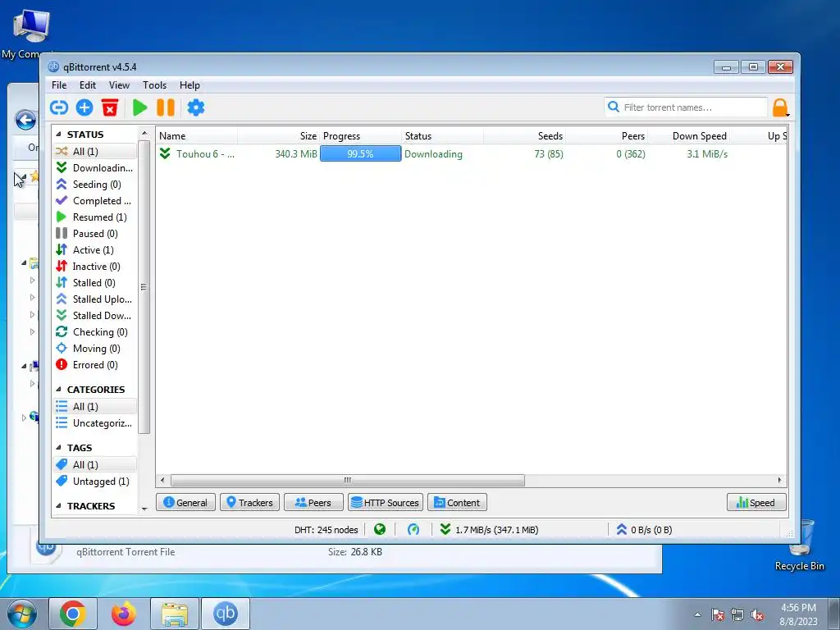Sort by the Seeds column header

click(524, 136)
